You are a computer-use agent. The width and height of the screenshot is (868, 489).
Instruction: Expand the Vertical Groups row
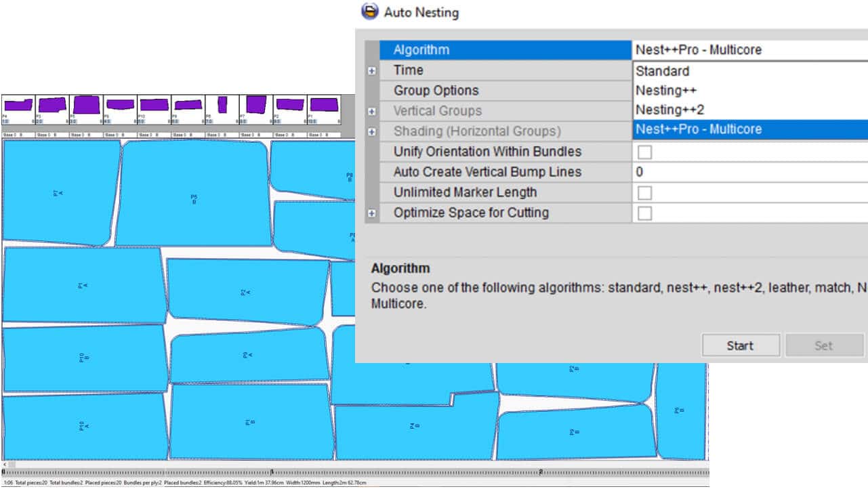tap(371, 111)
